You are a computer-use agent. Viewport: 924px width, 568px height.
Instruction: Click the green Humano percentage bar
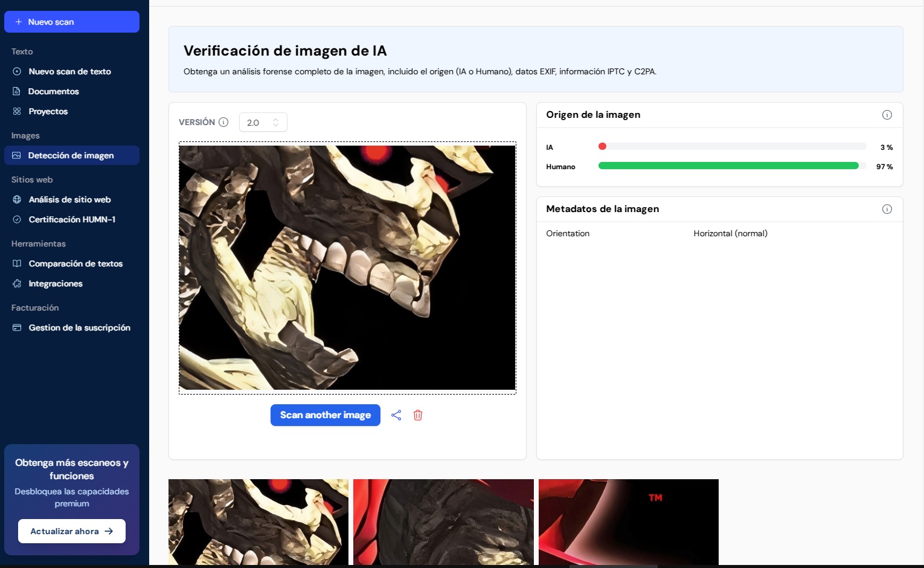728,166
